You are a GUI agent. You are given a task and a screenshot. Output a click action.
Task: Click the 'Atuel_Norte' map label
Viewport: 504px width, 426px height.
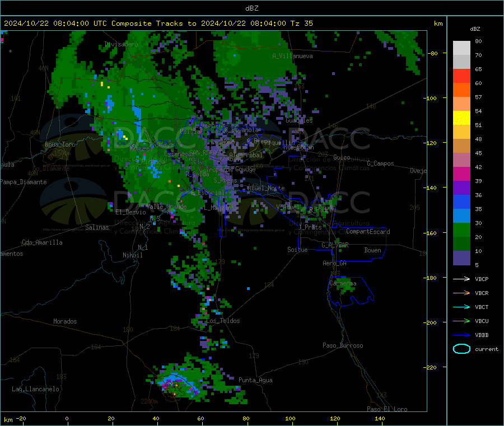click(x=266, y=188)
